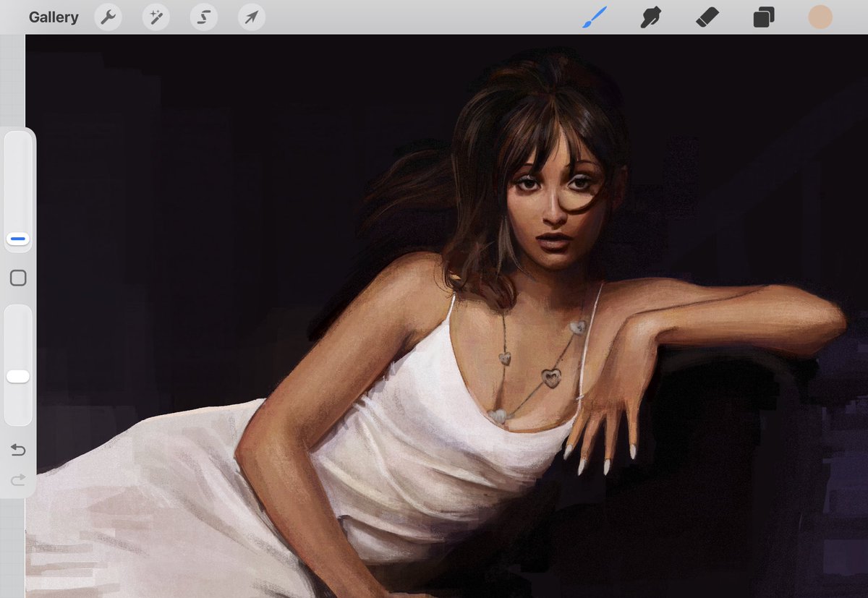Viewport: 868px width, 598px height.
Task: Open the Actions wrench menu
Action: pos(109,17)
